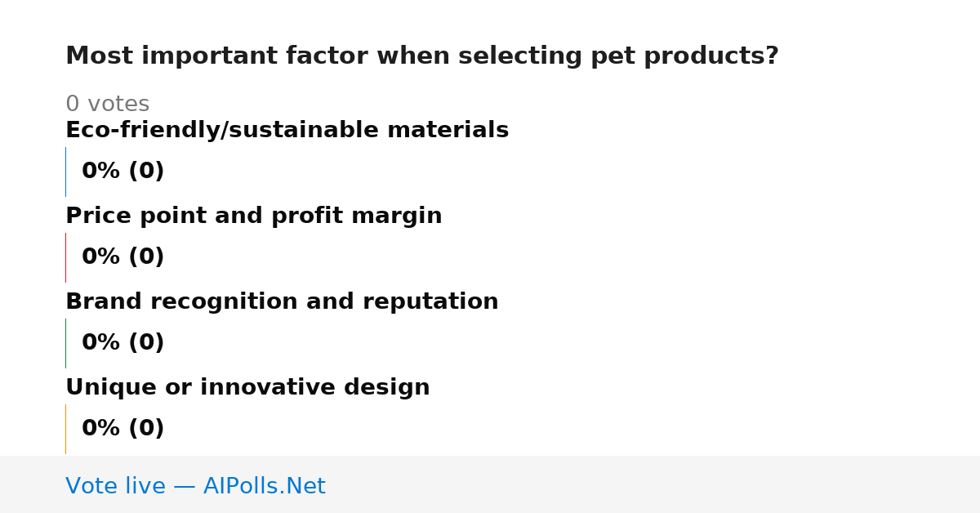Click the poll question heading about pet products

(421, 56)
